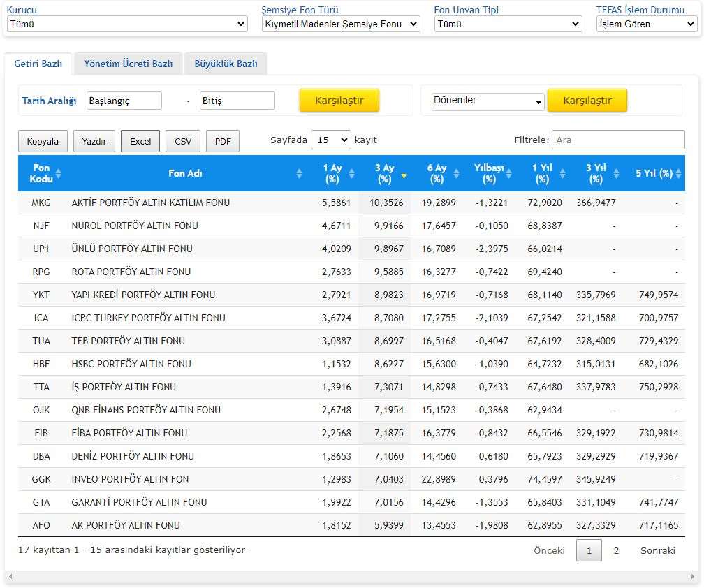
Task: Click the Başlangıç date input field
Action: tap(124, 101)
